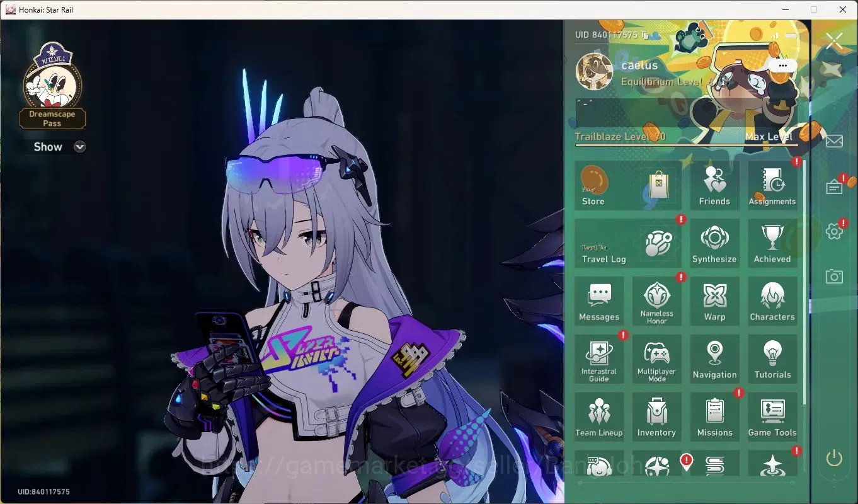
Task: Open the Store tile
Action: click(627, 185)
